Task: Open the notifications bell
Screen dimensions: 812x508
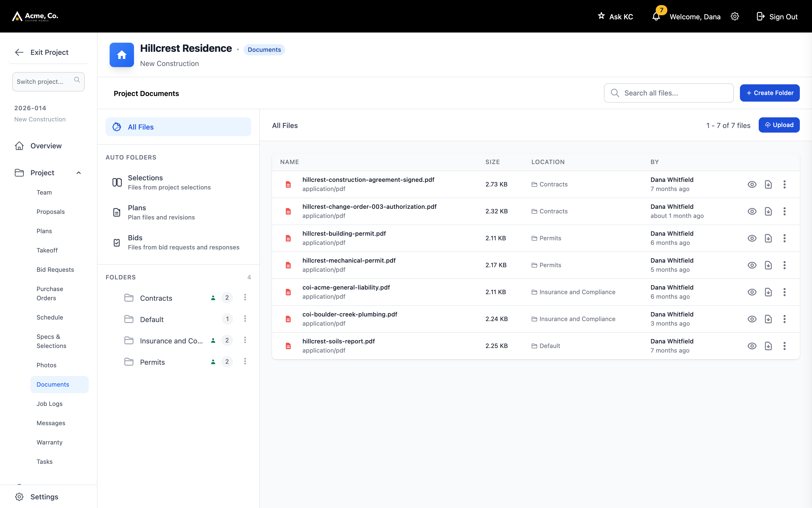Action: (656, 17)
